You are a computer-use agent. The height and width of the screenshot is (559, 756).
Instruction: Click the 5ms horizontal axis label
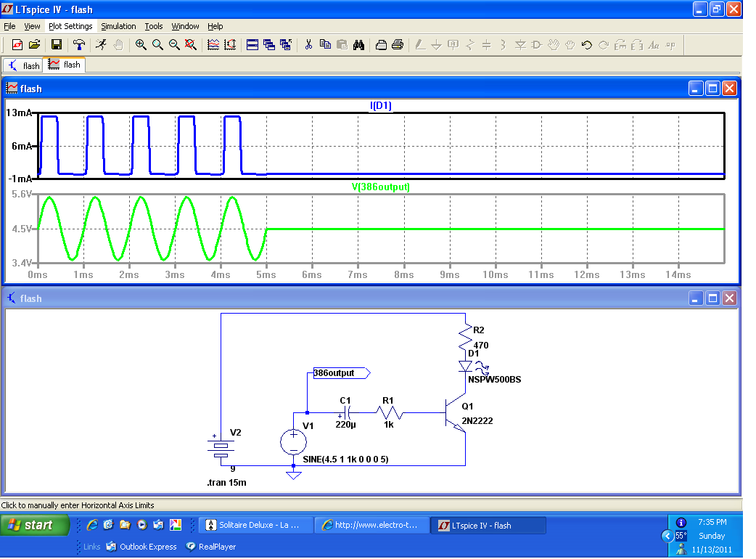coord(266,274)
